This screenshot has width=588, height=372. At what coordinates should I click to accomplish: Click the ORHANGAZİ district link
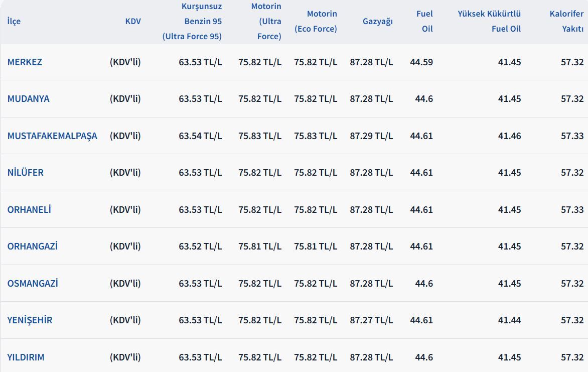coord(32,246)
